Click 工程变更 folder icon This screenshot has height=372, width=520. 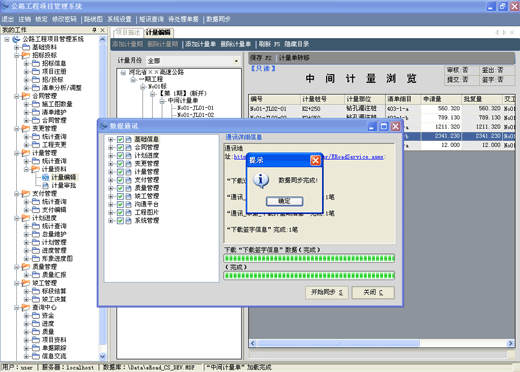[x=36, y=145]
